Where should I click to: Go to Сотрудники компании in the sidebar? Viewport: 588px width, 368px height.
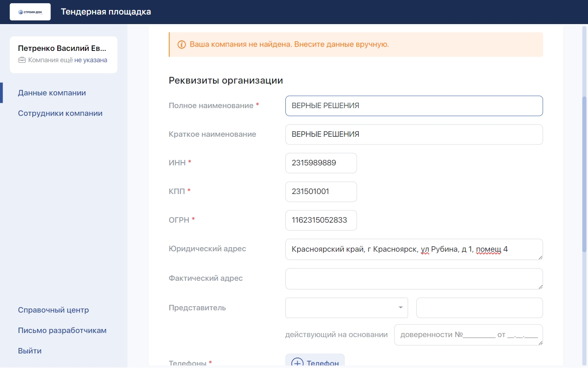60,113
